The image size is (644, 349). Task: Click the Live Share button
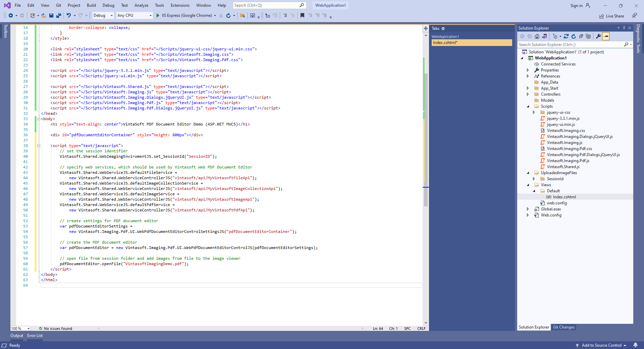tap(611, 16)
